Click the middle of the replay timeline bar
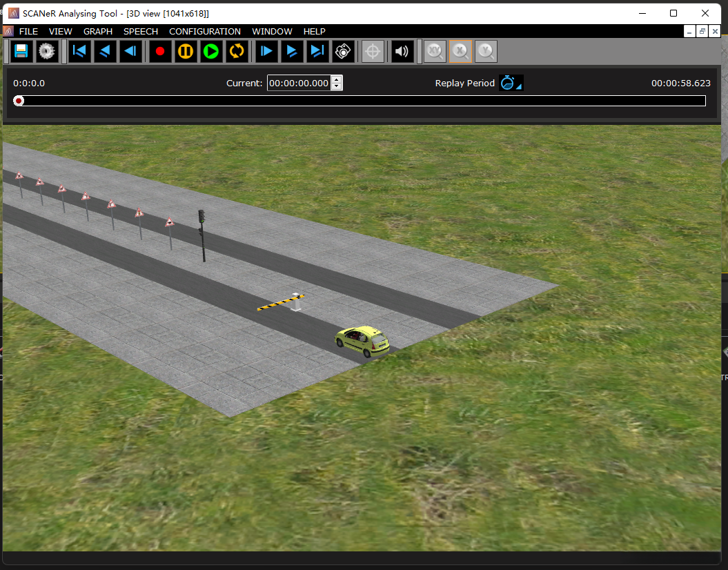728x570 pixels. (360, 101)
